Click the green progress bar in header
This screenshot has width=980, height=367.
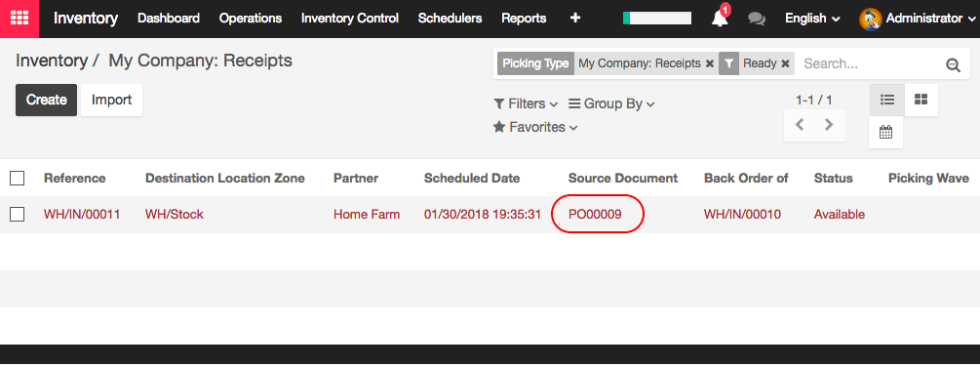[657, 19]
